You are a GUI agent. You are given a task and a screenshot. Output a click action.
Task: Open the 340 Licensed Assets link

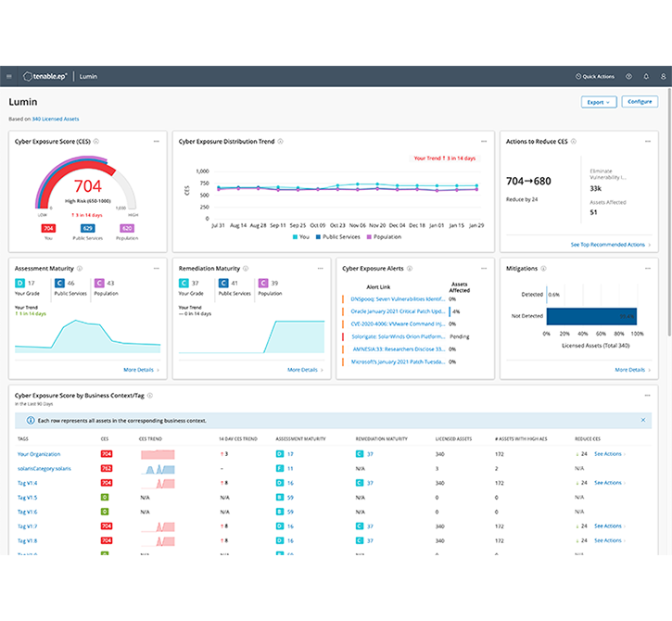[56, 119]
